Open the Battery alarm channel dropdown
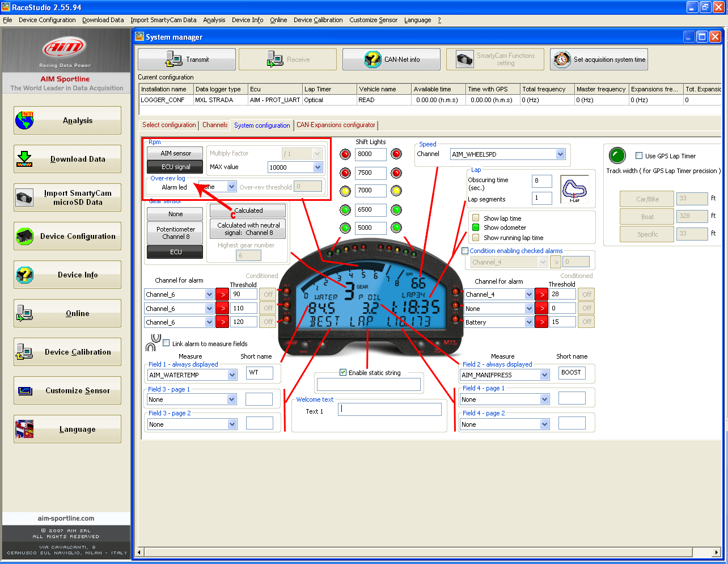The width and height of the screenshot is (728, 564). (529, 322)
